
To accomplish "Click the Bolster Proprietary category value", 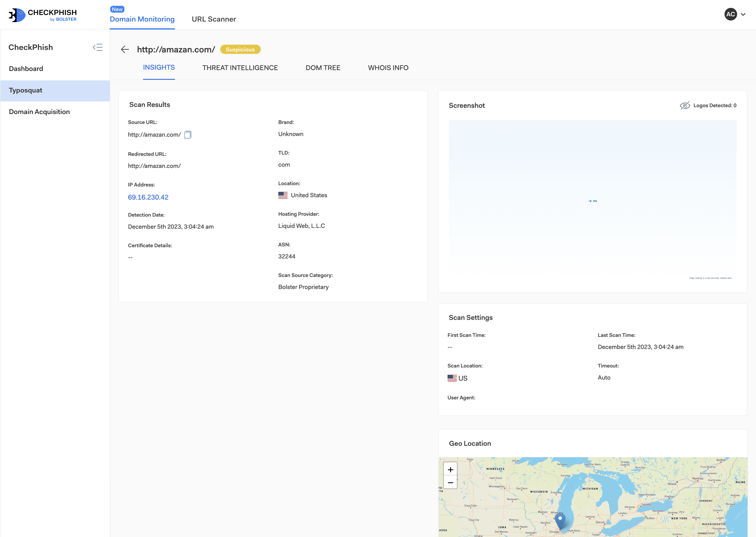I will 303,287.
